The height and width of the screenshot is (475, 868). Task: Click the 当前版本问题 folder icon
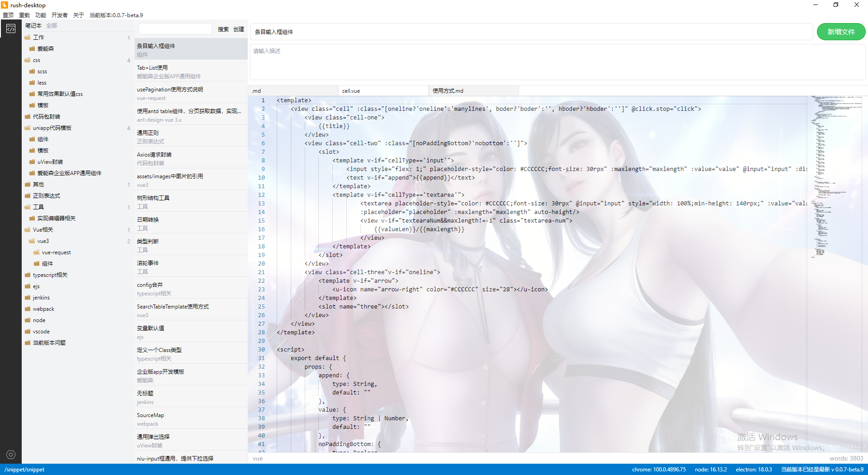pyautogui.click(x=28, y=343)
